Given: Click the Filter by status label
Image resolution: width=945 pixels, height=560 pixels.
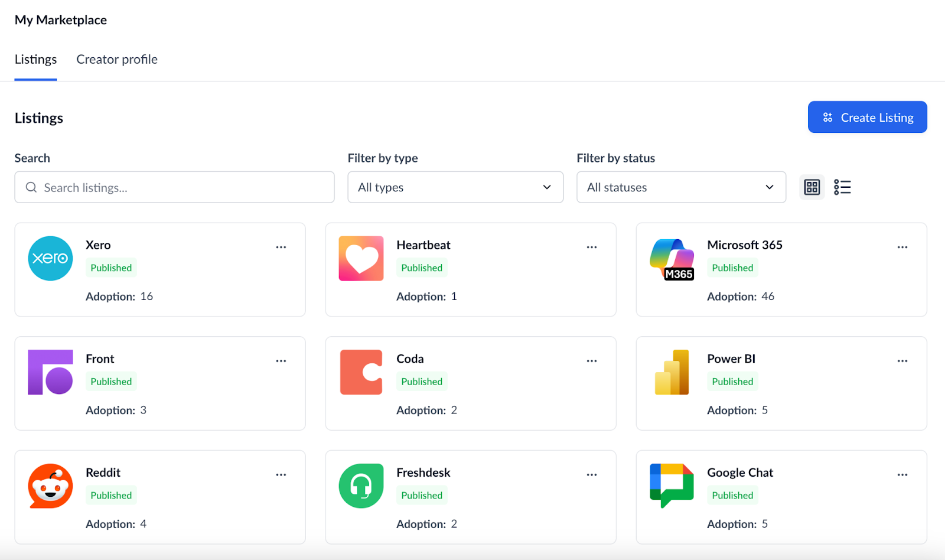Looking at the screenshot, I should (x=616, y=158).
